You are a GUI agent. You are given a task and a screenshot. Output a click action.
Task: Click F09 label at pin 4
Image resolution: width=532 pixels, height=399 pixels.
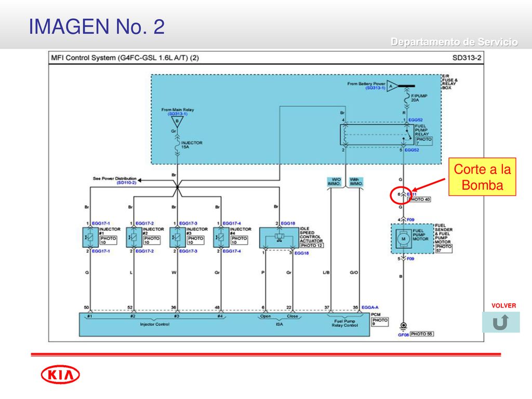410,220
